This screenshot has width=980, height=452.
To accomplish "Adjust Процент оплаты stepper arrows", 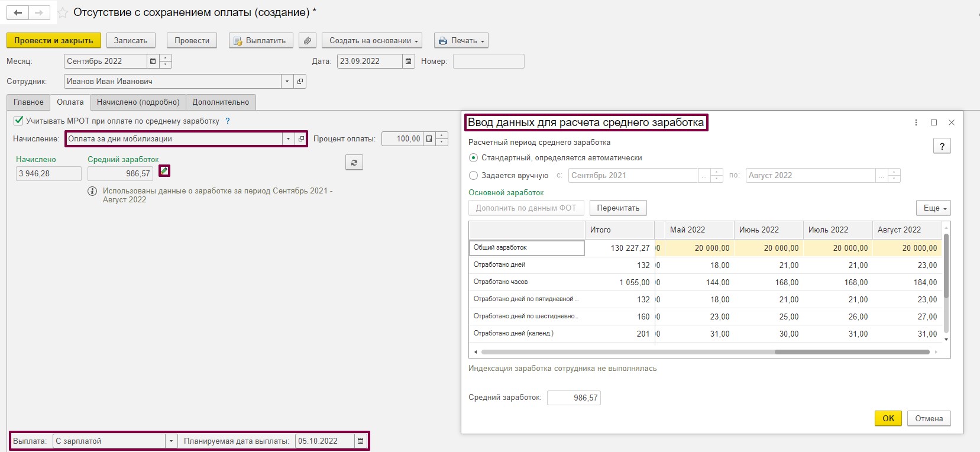I will (442, 138).
